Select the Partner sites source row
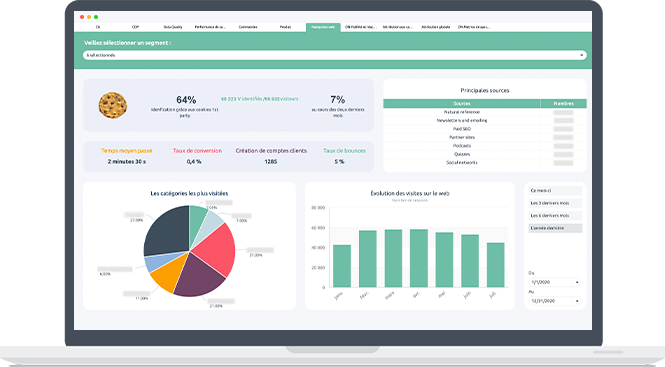The image size is (665, 367). [x=485, y=137]
